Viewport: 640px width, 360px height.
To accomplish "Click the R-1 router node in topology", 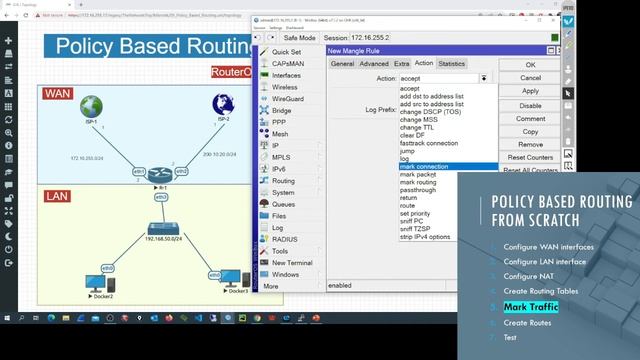I will click(x=160, y=175).
